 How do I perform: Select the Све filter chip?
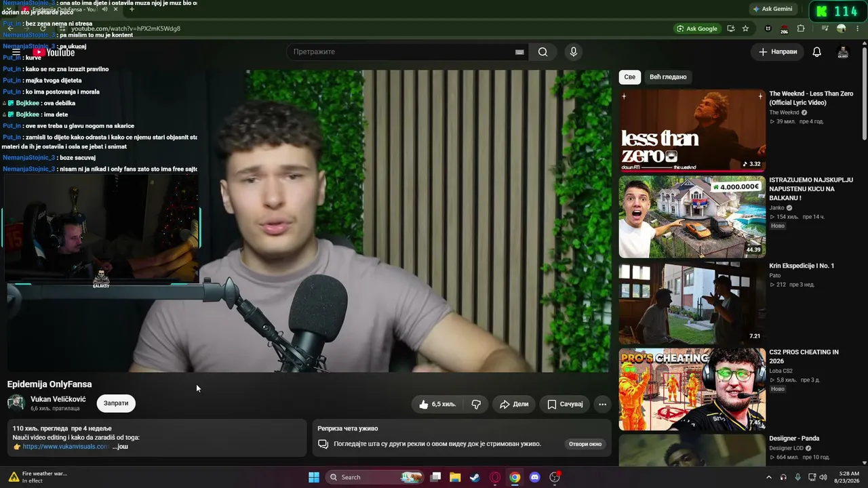point(630,77)
